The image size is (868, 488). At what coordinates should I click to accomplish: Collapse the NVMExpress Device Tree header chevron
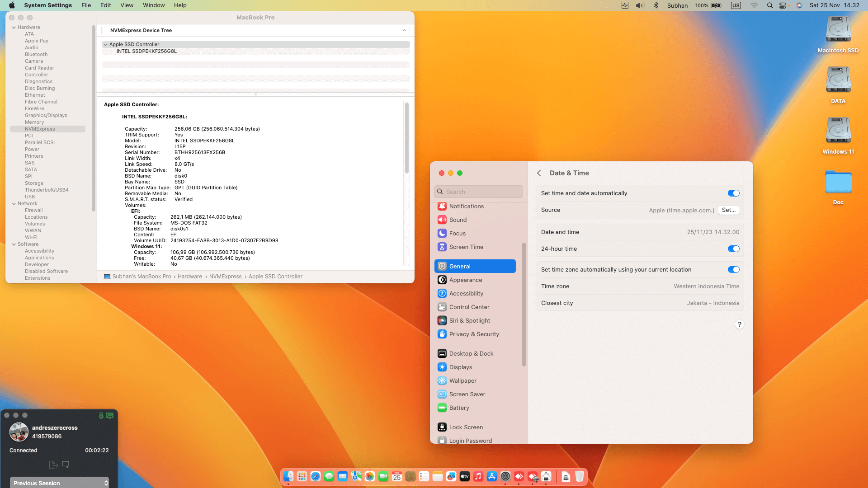[404, 30]
